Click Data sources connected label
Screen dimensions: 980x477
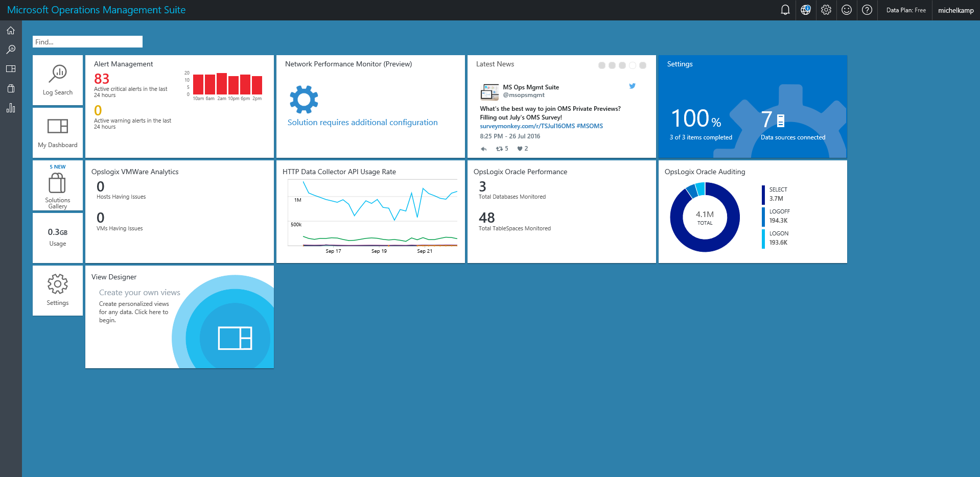click(x=793, y=137)
